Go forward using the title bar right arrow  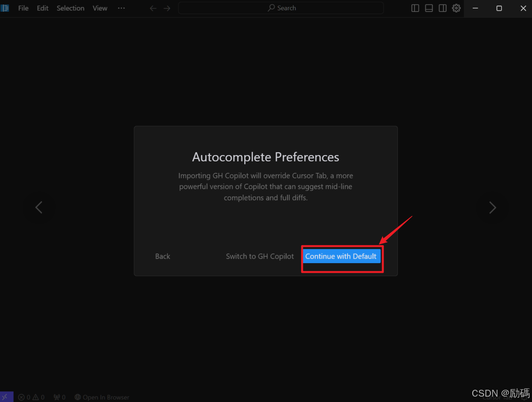pos(167,8)
